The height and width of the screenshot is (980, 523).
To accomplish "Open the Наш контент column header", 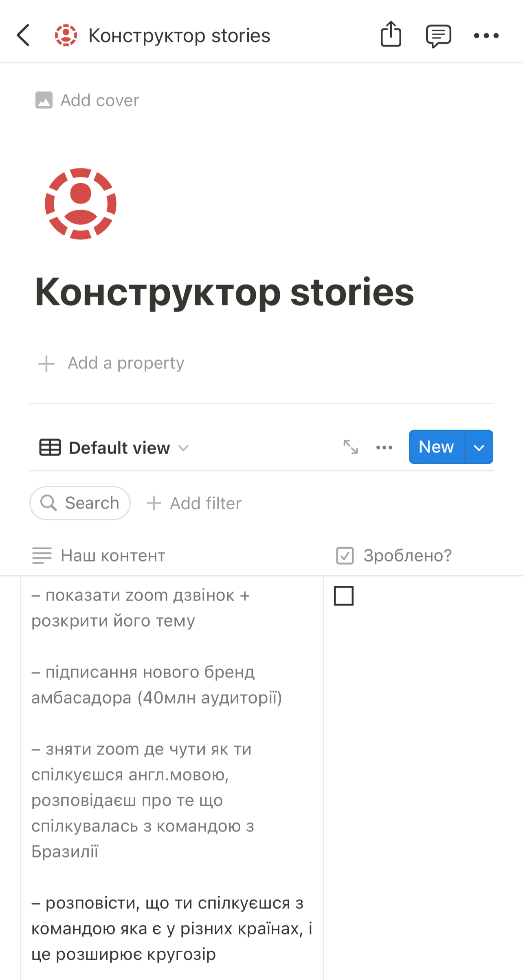I will pos(99,556).
